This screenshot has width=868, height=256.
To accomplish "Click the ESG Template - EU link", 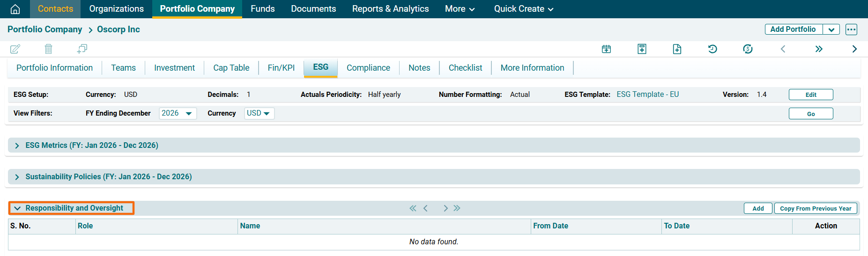I will (647, 95).
